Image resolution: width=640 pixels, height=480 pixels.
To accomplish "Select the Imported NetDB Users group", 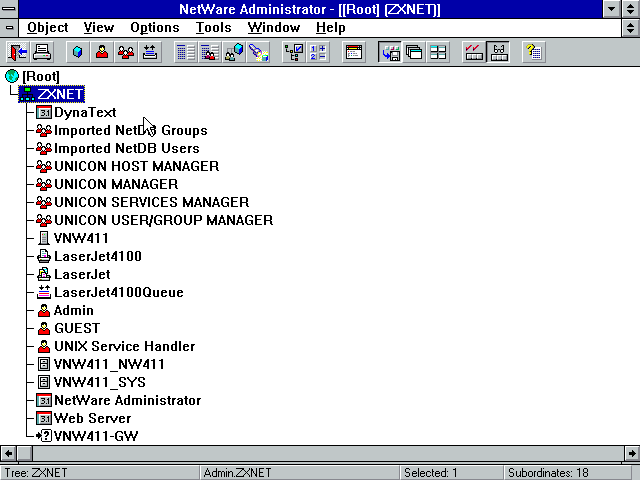I will (x=118, y=148).
